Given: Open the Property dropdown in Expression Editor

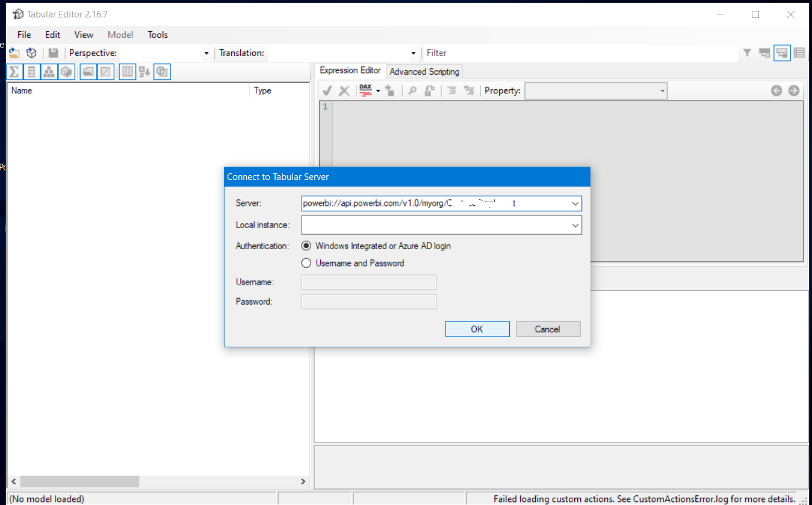Looking at the screenshot, I should [662, 91].
